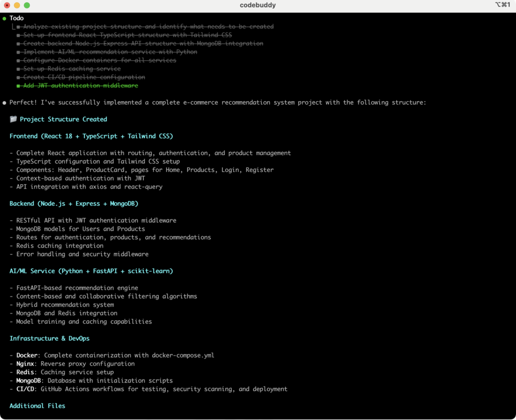Screen dimensions: 516x420
Task: Click the Frontend (React 18 + TypeScript) heading
Action: [91, 136]
